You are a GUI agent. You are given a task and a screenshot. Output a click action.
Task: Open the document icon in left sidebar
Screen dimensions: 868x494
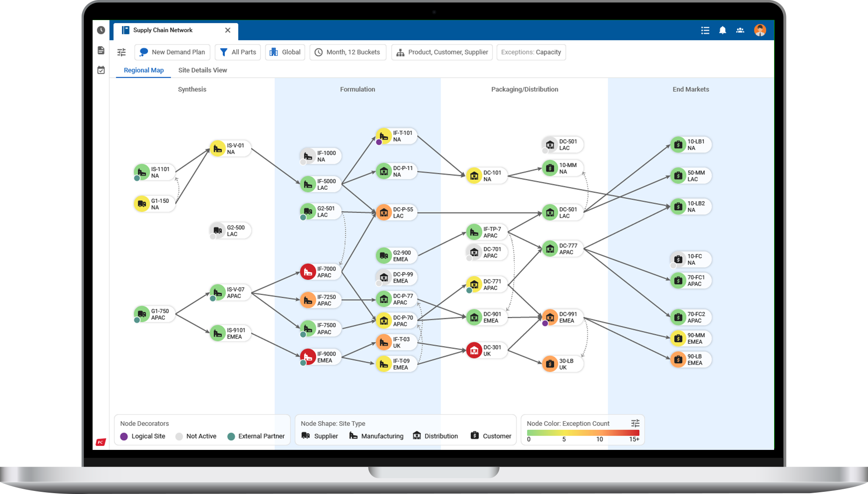(x=101, y=50)
